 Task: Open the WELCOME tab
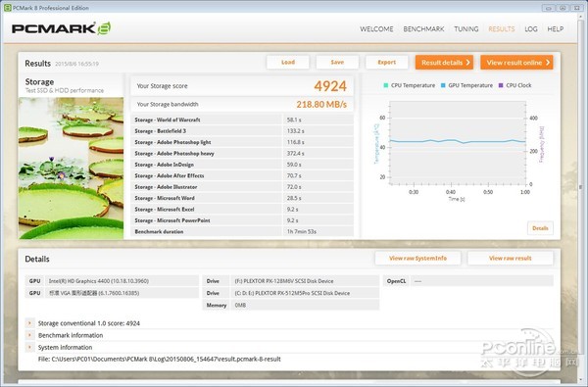[x=376, y=28]
